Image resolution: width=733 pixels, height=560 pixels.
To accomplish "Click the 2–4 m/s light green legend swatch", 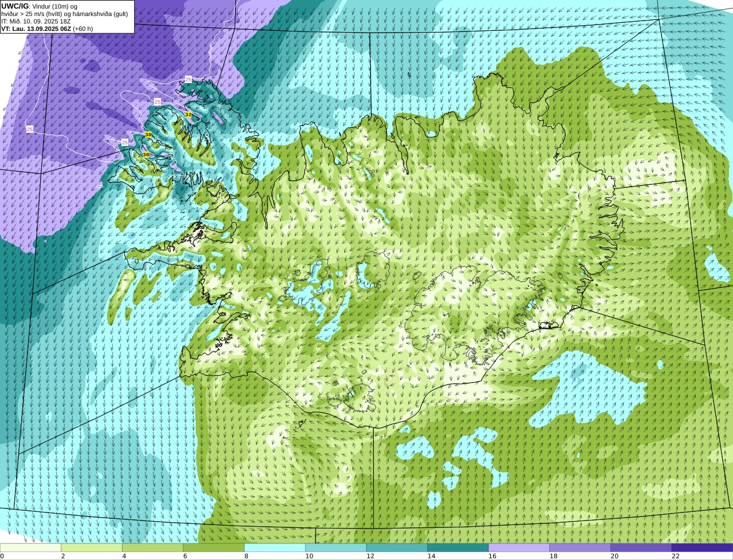I will (x=92, y=547).
